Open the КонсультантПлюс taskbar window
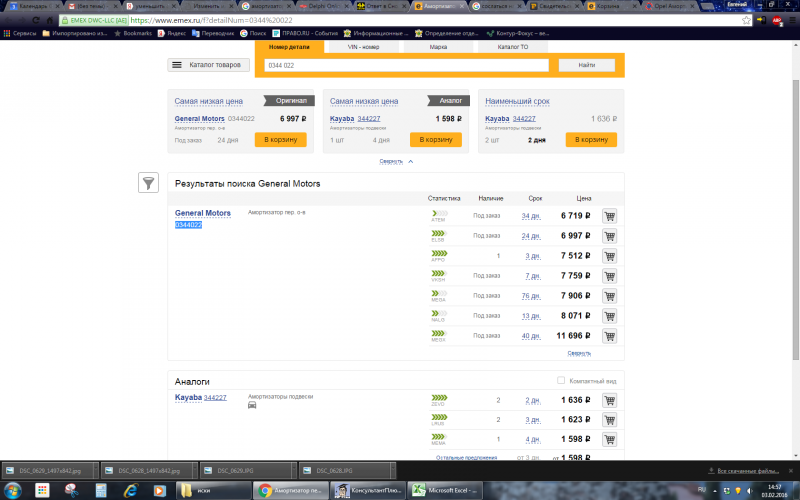The image size is (800, 500). (x=368, y=490)
